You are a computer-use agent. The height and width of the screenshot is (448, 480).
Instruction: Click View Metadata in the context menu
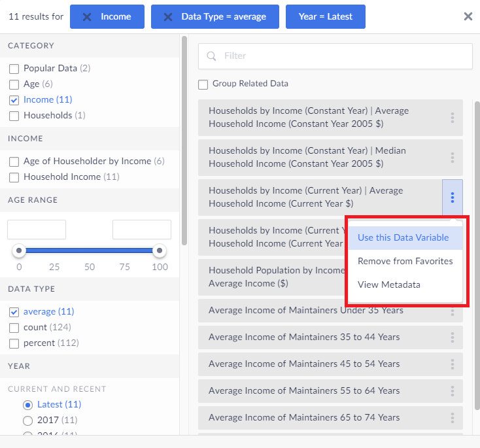coord(388,284)
